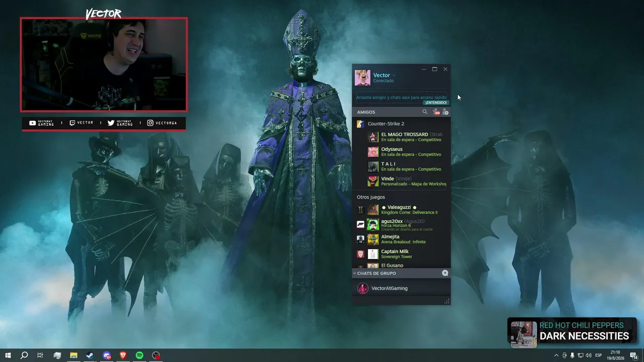Click Vinde's avatar
The width and height of the screenshot is (644, 362).
(x=373, y=181)
